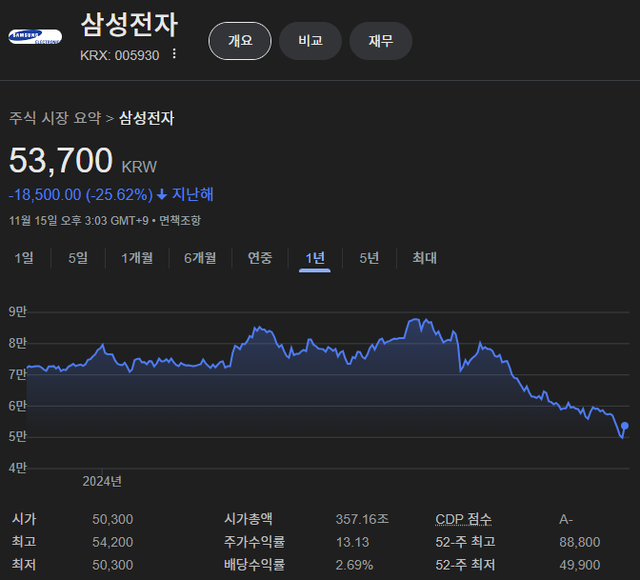Click the Samsung Electronics logo icon

35,38
